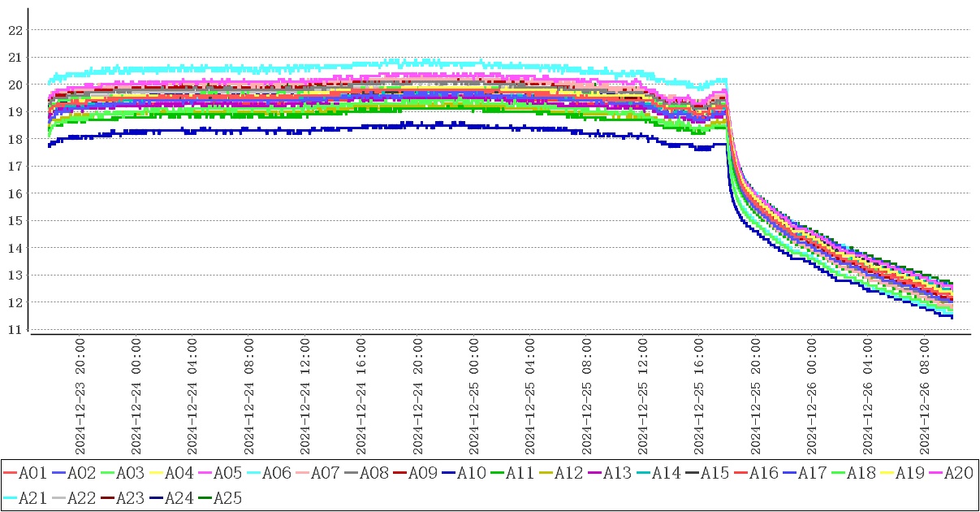Select the A24 legend entry
This screenshot has width=980, height=512.
point(179,497)
